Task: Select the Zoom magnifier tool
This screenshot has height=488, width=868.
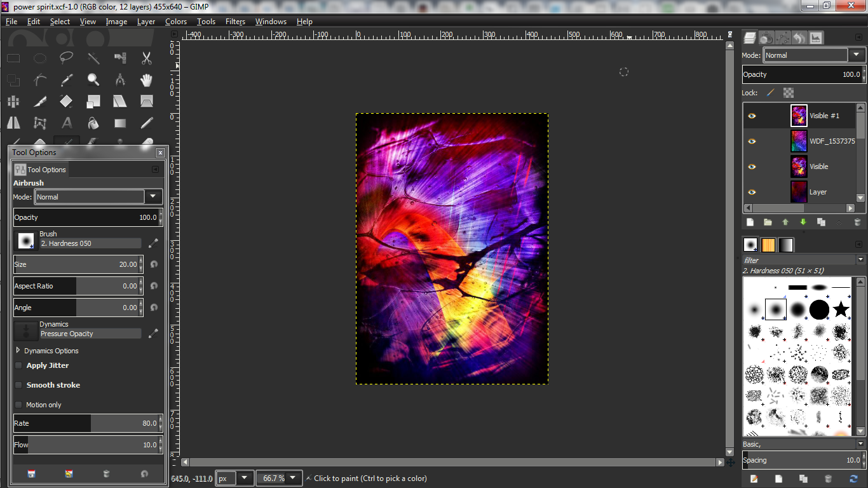Action: 93,79
